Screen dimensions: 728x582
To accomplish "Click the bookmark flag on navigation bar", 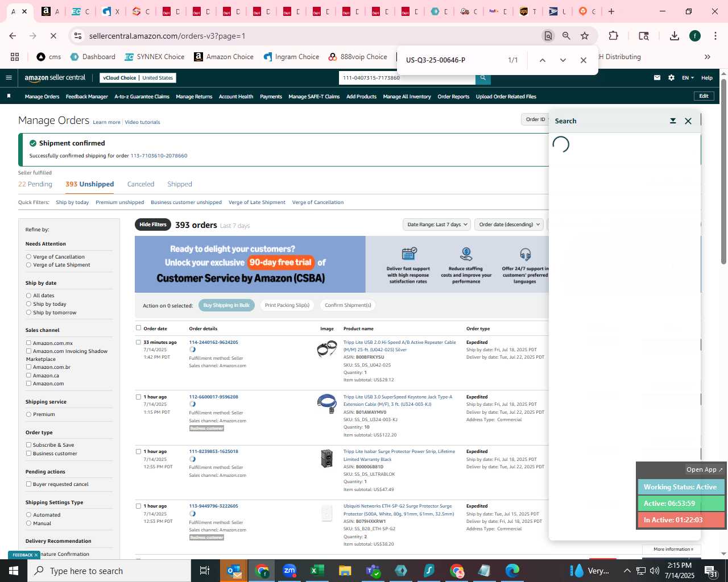I will 9,96.
